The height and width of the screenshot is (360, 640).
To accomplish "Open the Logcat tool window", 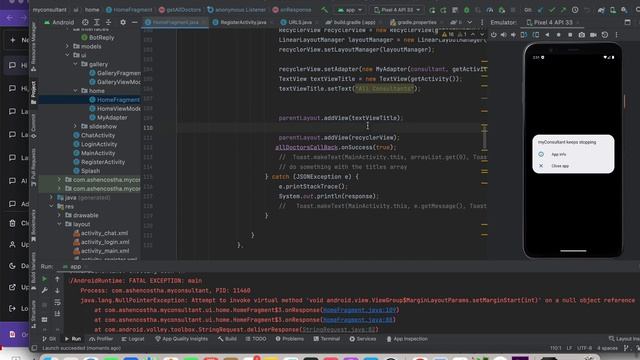I will point(133,339).
